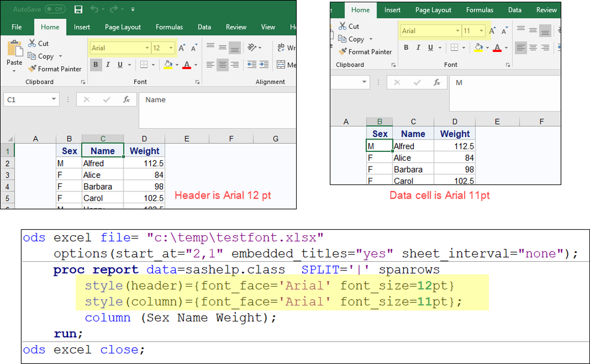Click the Cut button in the size-11 font window
The image size is (590, 364).
[x=349, y=27]
